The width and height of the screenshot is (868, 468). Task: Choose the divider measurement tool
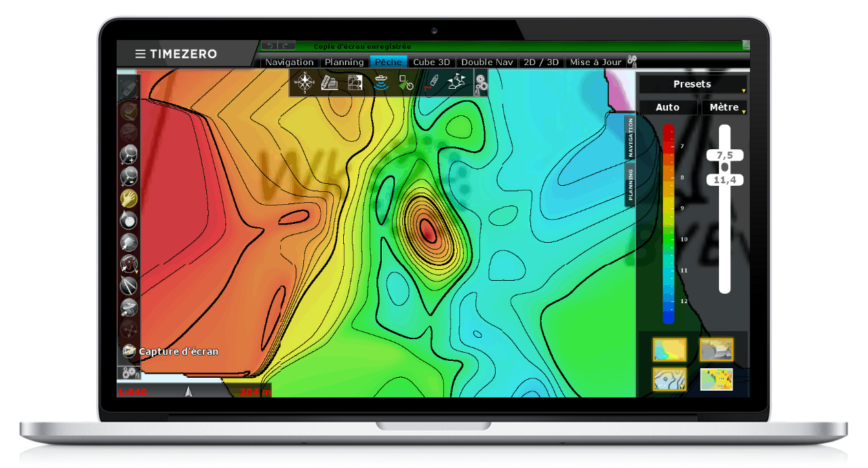tap(128, 286)
